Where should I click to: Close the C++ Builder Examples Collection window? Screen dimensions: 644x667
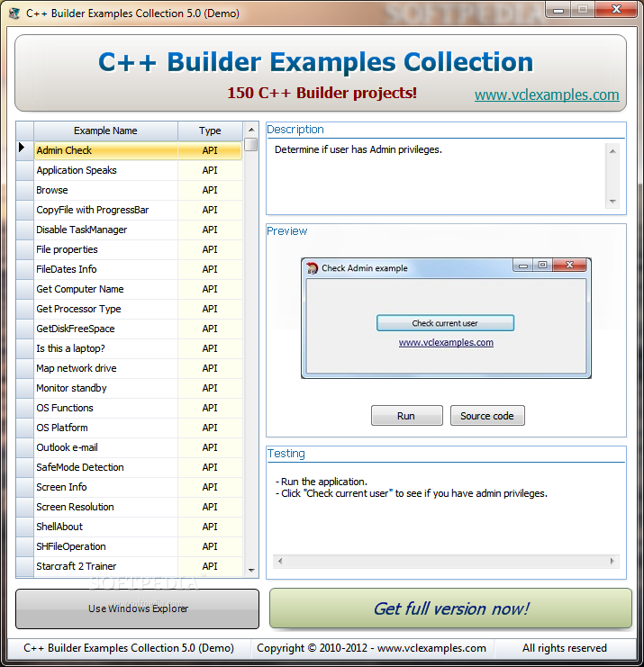[616, 10]
